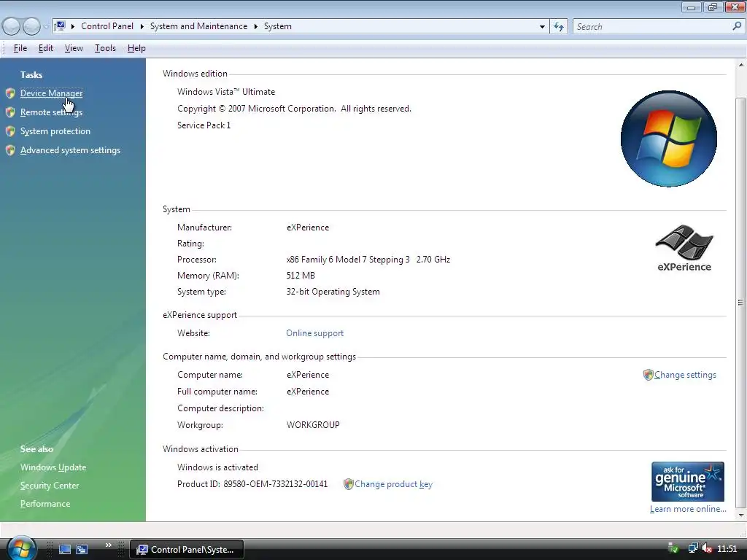Select Control Panel in the breadcrumb
This screenshot has height=560, width=747.
click(107, 26)
